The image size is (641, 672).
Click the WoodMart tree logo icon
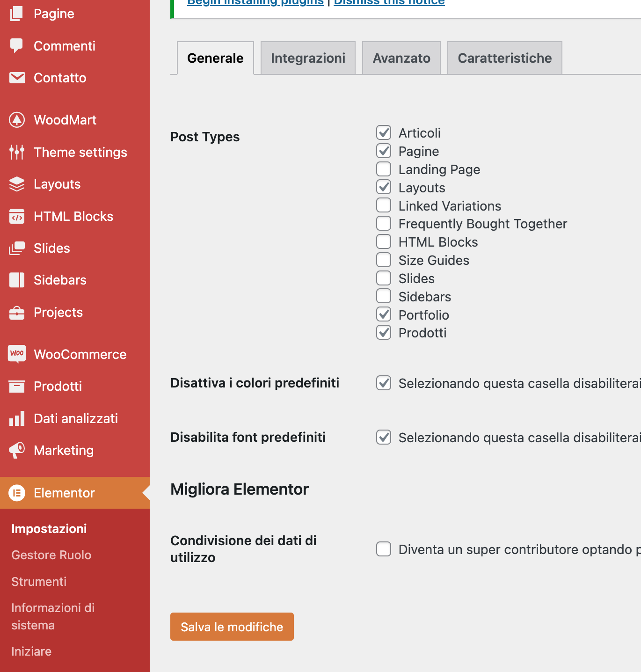[17, 120]
